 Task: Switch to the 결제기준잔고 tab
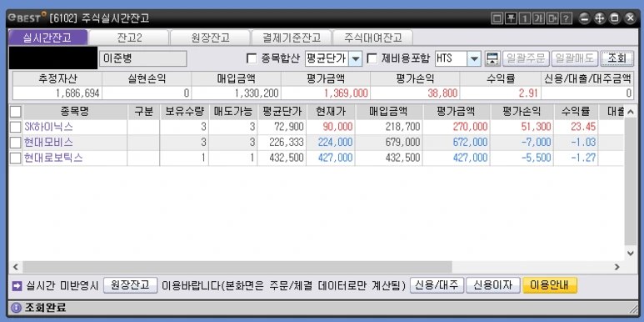pyautogui.click(x=292, y=38)
